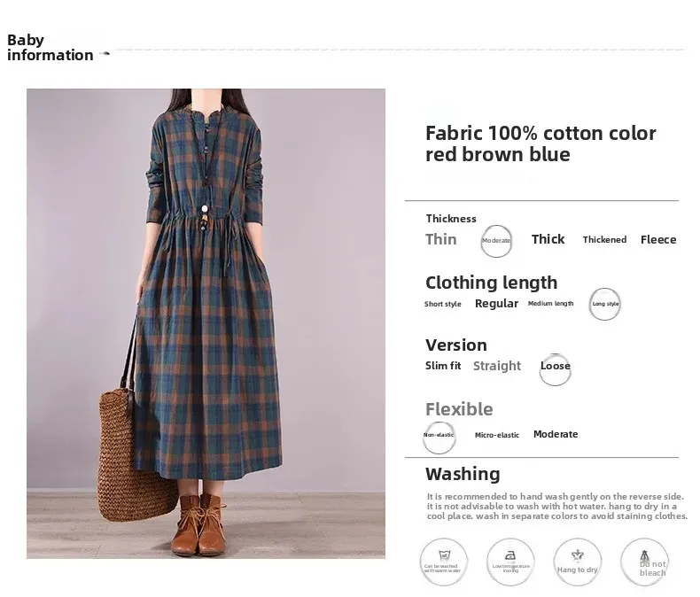Choose the Fleece thickness option
Viewport: 700px width, 597px height.
(x=658, y=240)
